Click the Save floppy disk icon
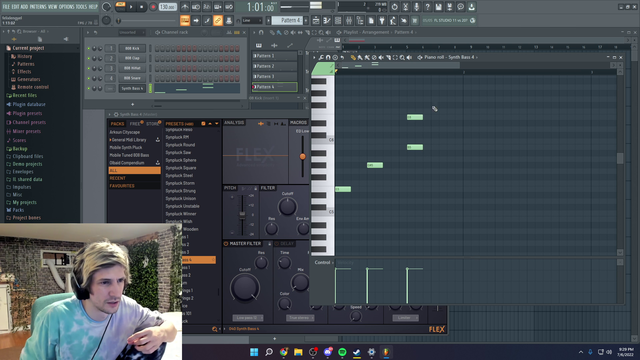The height and width of the screenshot is (360, 640). click(x=438, y=7)
